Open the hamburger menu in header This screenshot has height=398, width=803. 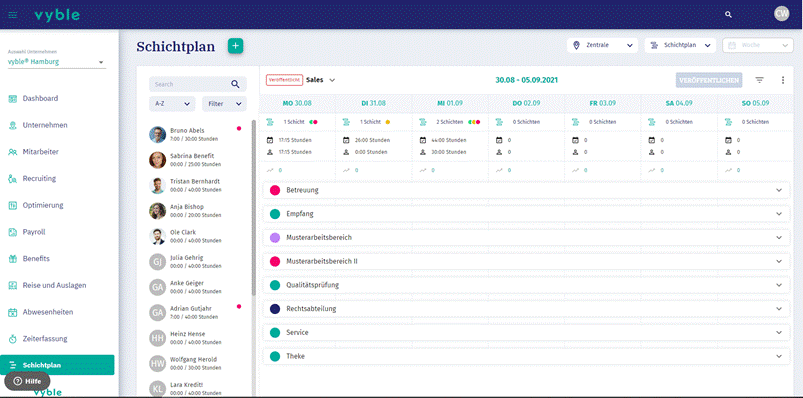point(13,15)
